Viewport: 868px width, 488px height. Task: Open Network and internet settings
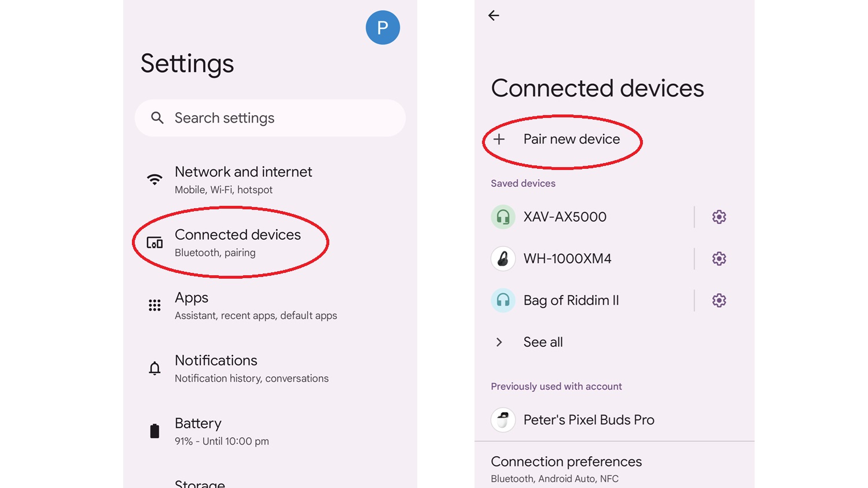(x=243, y=179)
